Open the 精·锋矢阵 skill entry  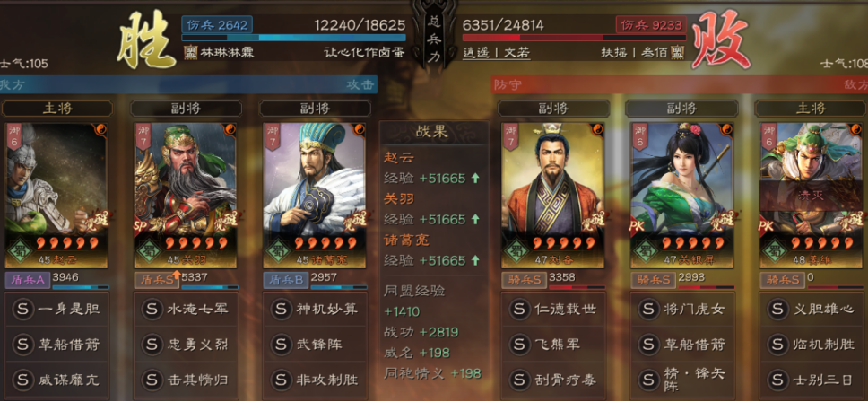pyautogui.click(x=681, y=380)
